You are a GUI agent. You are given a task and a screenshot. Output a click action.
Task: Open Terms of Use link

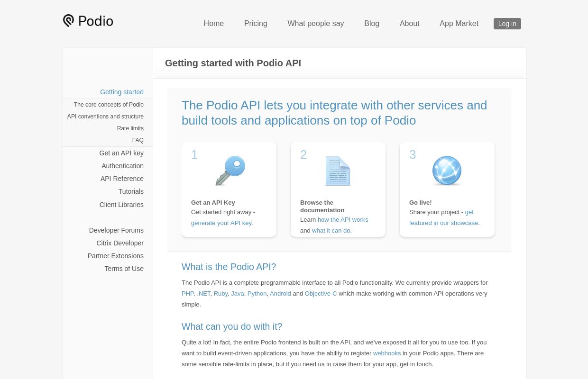[x=124, y=269]
